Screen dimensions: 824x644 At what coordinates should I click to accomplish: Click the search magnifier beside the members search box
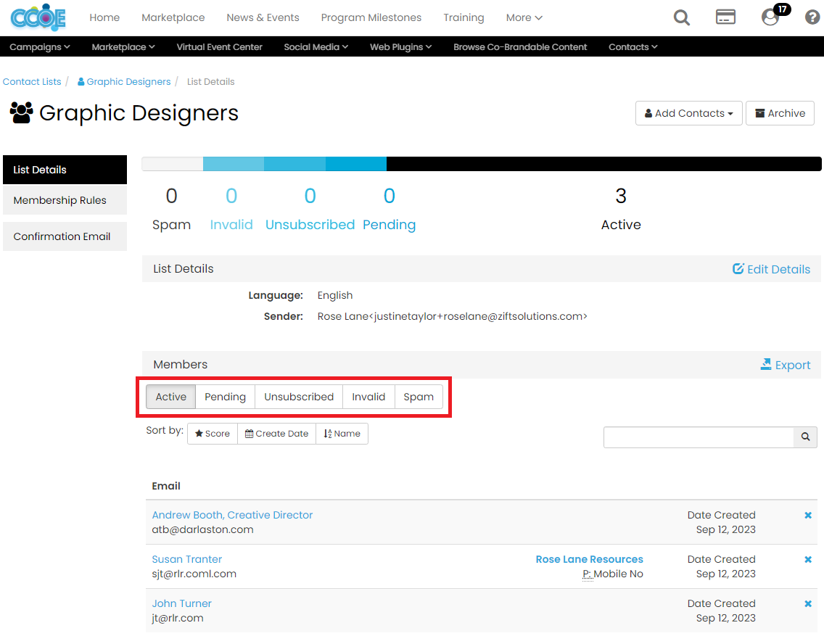tap(805, 437)
